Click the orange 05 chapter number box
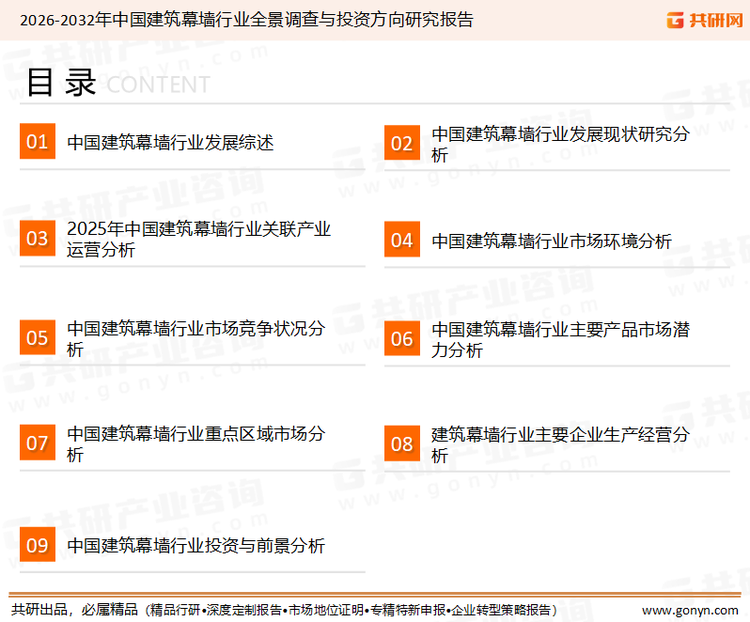Screen dimensions: 750x622 pos(37,337)
